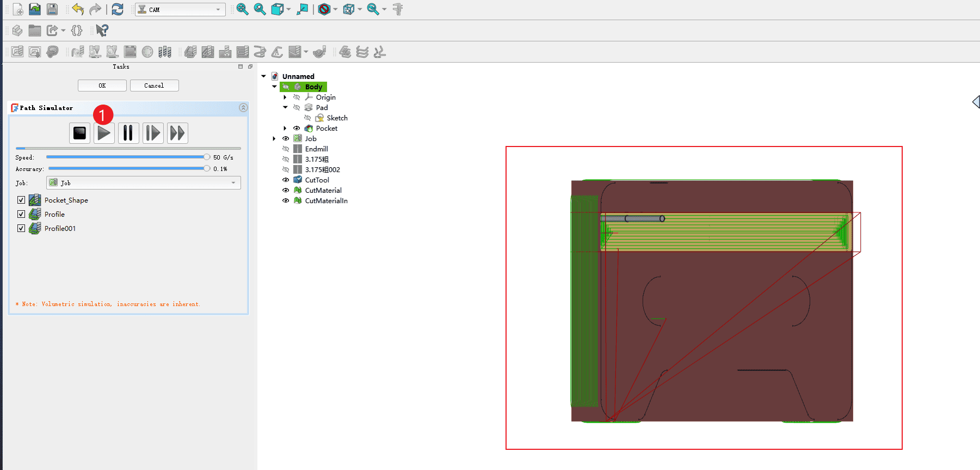Uncheck the Profile001 operation checkbox
Viewport: 980px width, 470px height.
21,228
